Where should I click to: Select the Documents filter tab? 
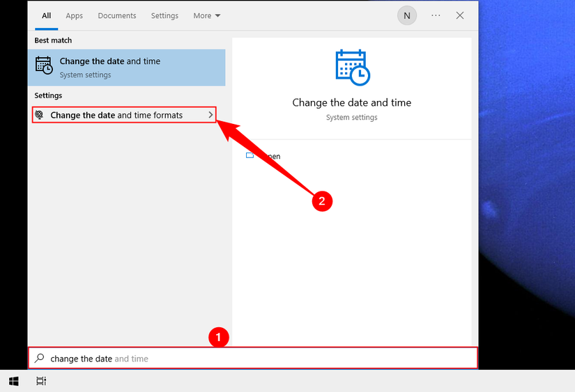pos(117,15)
